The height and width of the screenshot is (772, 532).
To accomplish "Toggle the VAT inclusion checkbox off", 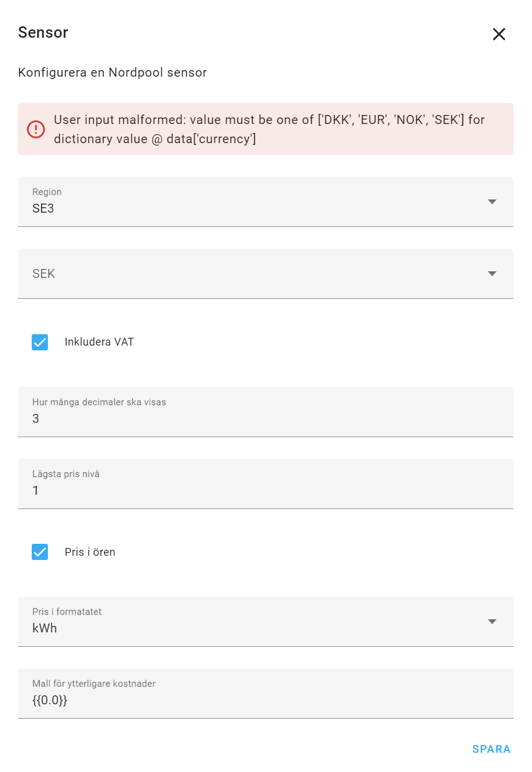I will point(39,342).
